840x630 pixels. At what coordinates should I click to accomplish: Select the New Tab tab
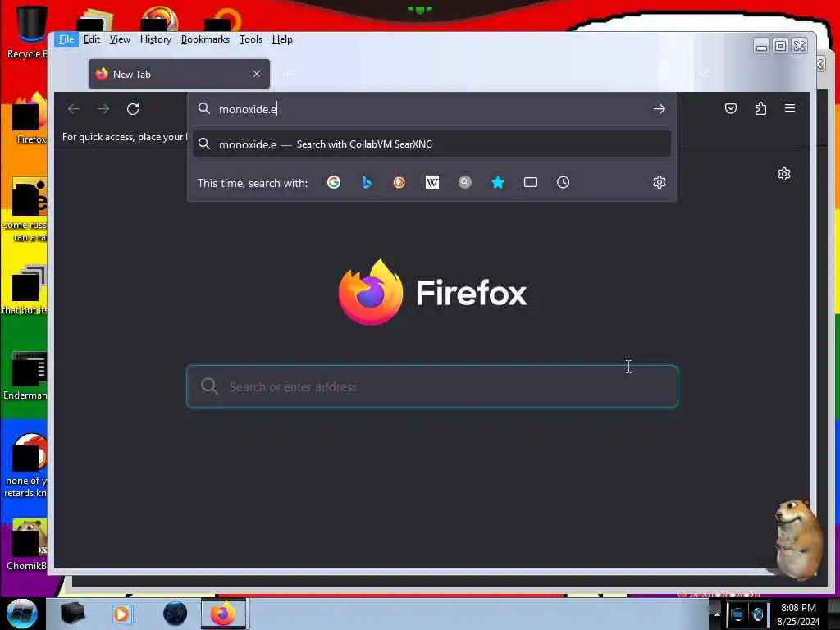(x=179, y=74)
